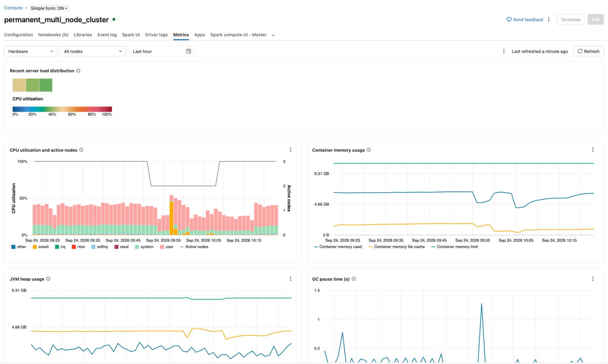Viewport: 608px width, 364px height.
Task: Open kebab menu of Container memory usage chart
Action: click(593, 150)
